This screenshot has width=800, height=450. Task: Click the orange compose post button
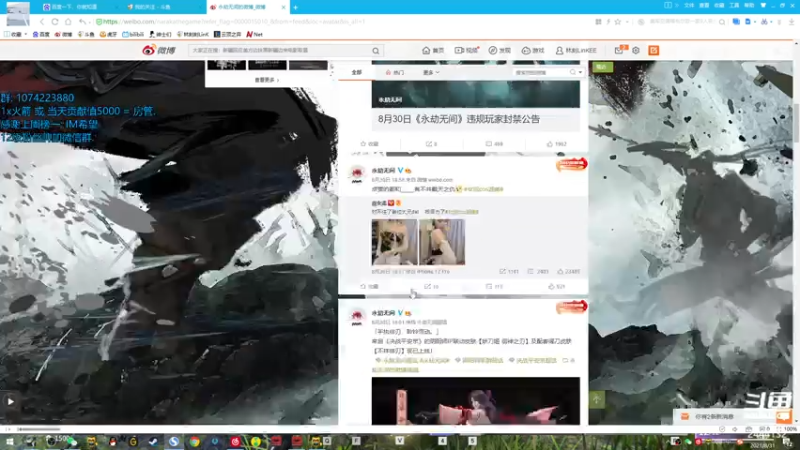point(654,50)
